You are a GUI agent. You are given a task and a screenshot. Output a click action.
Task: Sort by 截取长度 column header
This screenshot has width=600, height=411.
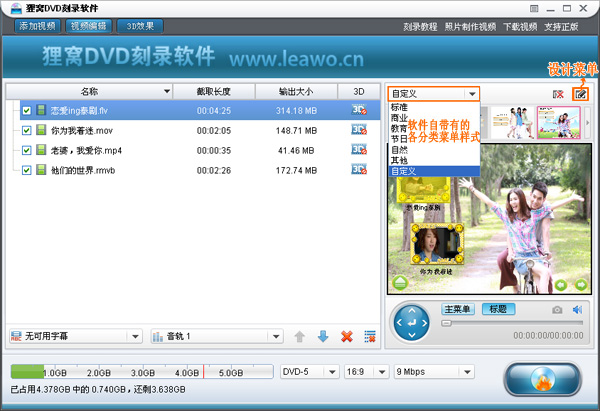[214, 91]
